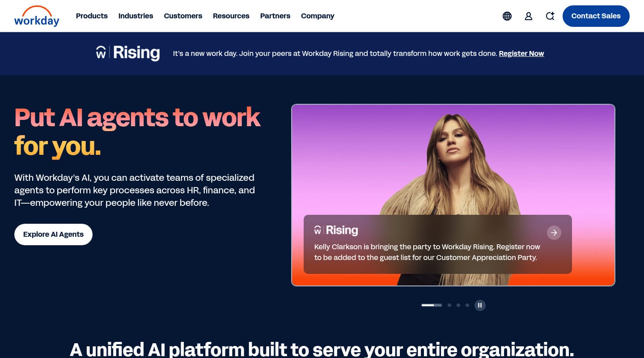
Task: Pause the hero carousel
Action: coord(480,305)
